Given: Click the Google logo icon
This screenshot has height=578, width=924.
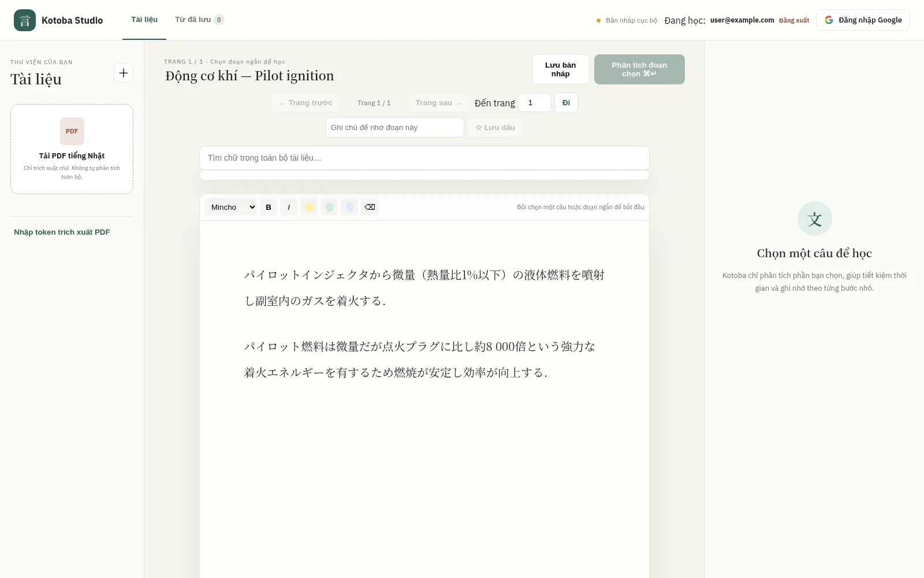Looking at the screenshot, I should [829, 20].
